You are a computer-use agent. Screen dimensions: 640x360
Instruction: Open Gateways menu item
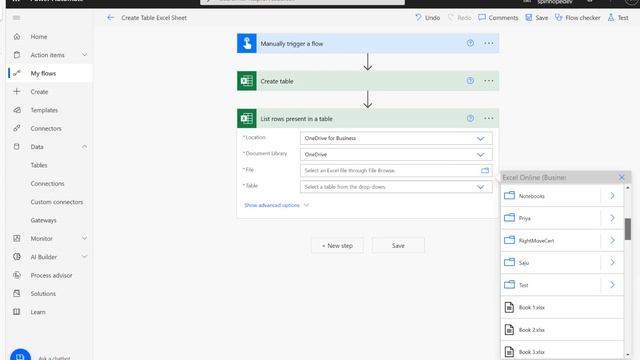[43, 220]
